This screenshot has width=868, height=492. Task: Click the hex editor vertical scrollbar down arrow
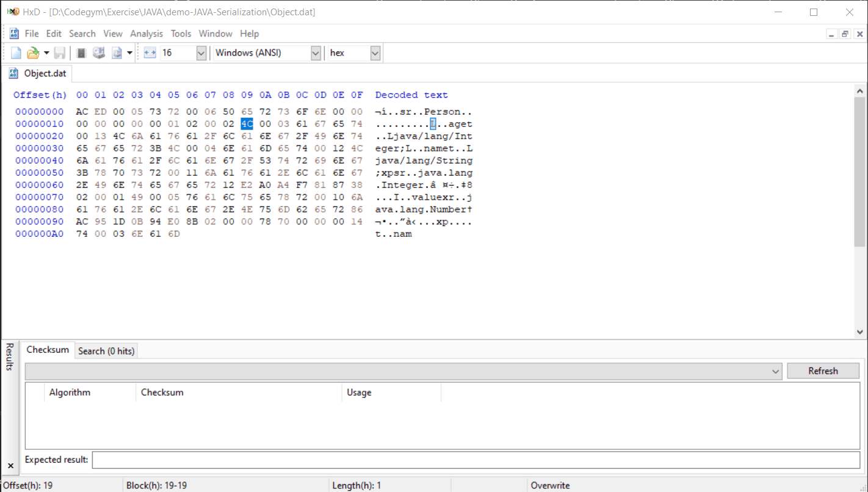pos(860,332)
